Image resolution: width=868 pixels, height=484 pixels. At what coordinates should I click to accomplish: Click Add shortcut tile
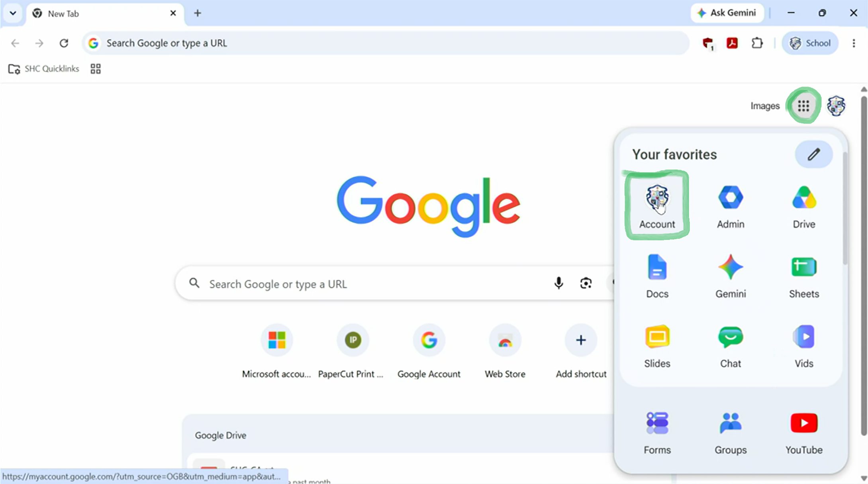coord(581,352)
